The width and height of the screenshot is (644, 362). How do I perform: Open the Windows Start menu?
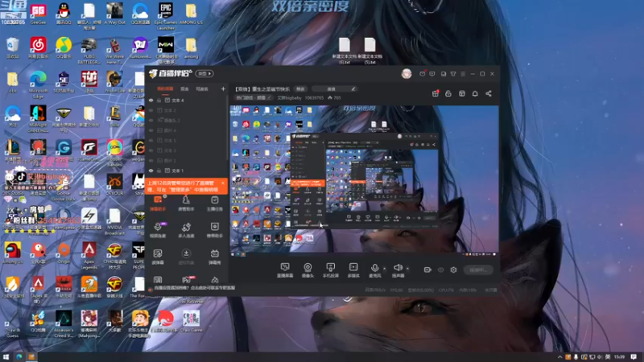(6, 356)
